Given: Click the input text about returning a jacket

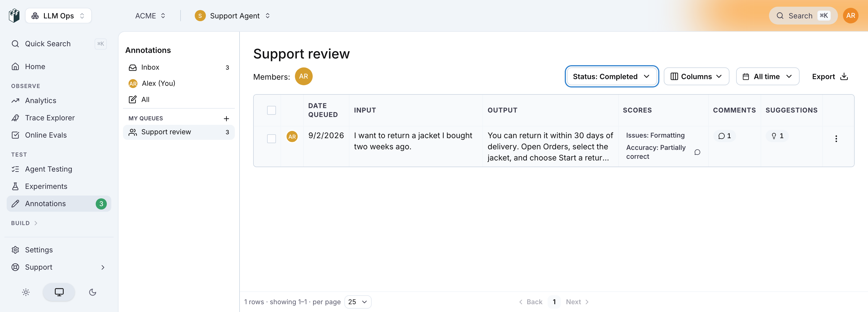Looking at the screenshot, I should 413,141.
